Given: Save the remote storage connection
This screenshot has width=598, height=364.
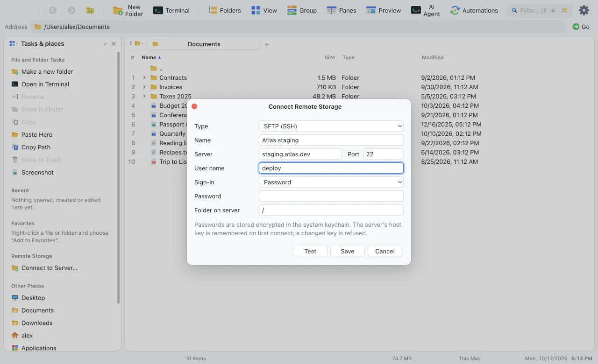Looking at the screenshot, I should tap(348, 251).
